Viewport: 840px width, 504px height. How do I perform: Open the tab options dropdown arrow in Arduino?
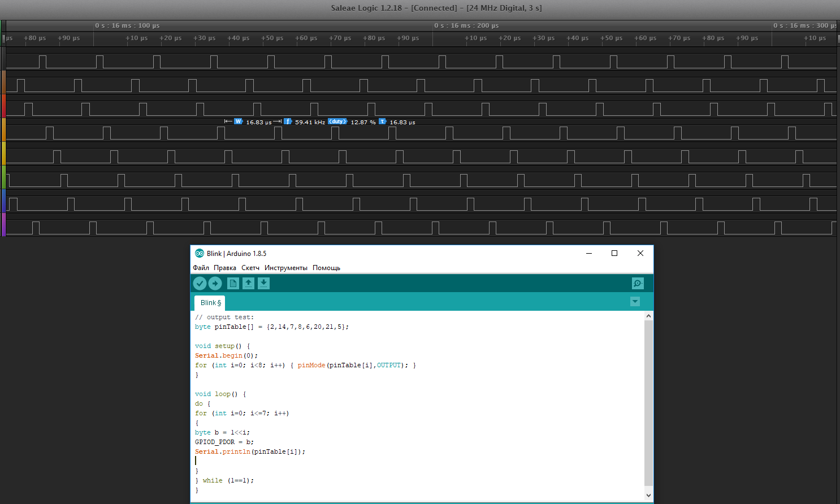(635, 302)
